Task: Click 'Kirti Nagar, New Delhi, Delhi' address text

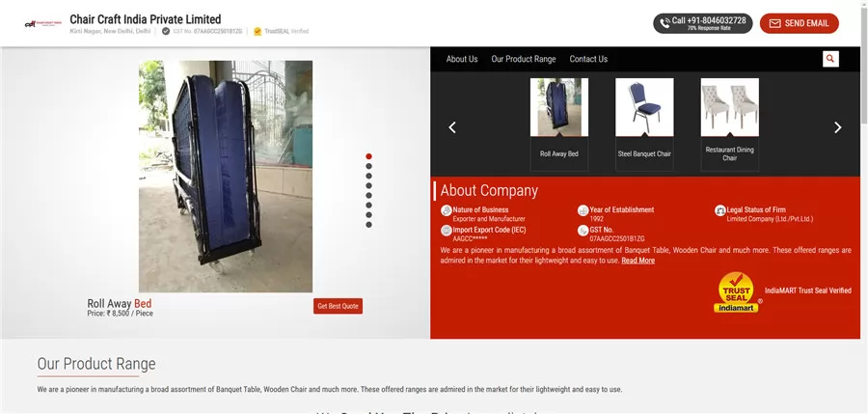Action: tap(110, 32)
